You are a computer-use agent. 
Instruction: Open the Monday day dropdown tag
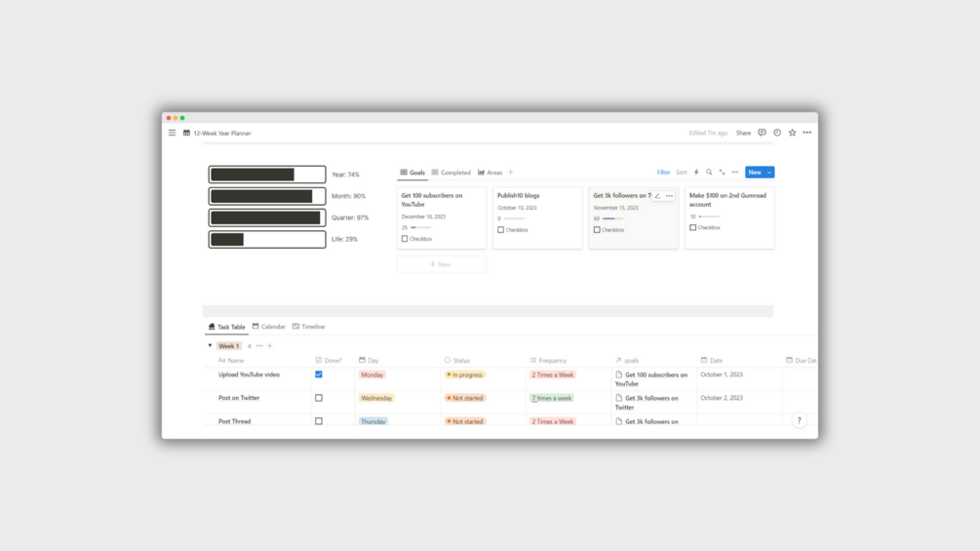tap(372, 374)
